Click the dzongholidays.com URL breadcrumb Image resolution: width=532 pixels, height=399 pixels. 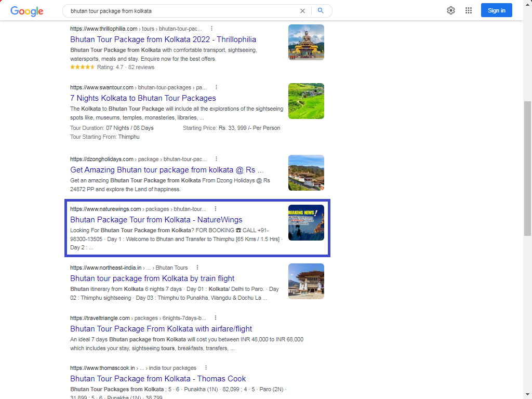point(138,159)
